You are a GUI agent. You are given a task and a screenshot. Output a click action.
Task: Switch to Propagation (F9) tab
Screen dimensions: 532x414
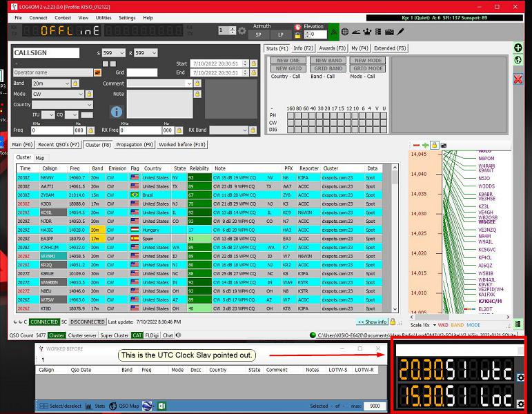[x=135, y=145]
